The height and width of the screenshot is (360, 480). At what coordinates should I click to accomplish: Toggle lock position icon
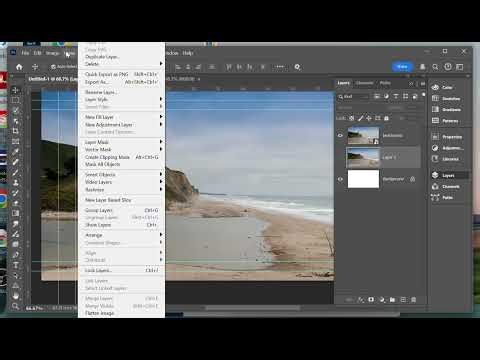(369, 118)
